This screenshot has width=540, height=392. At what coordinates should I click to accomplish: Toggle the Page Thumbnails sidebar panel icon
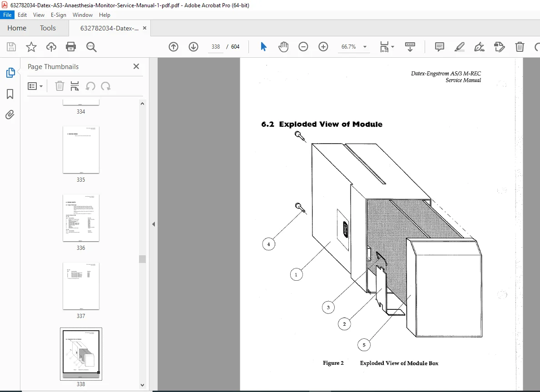pyautogui.click(x=10, y=73)
